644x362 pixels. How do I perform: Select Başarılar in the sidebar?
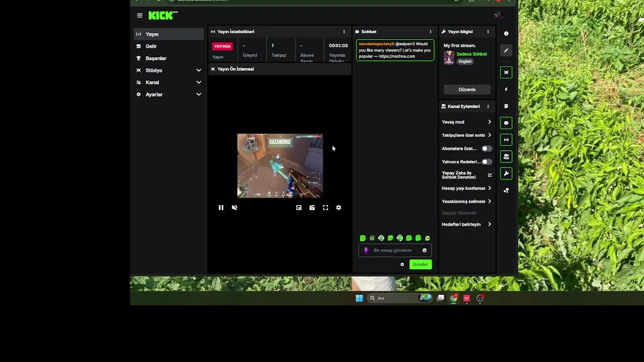coord(169,58)
